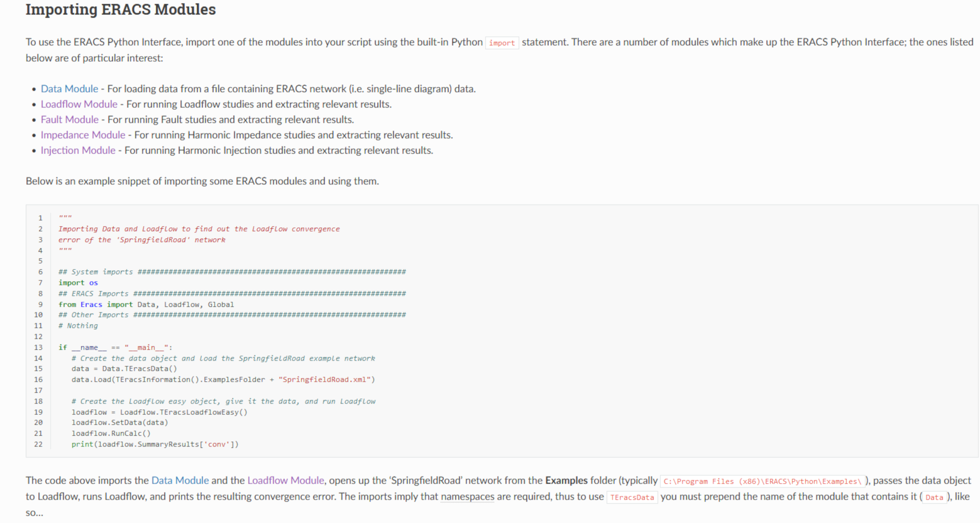The width and height of the screenshot is (980, 523).
Task: Click the namespaces underlined term
Action: pyautogui.click(x=467, y=496)
